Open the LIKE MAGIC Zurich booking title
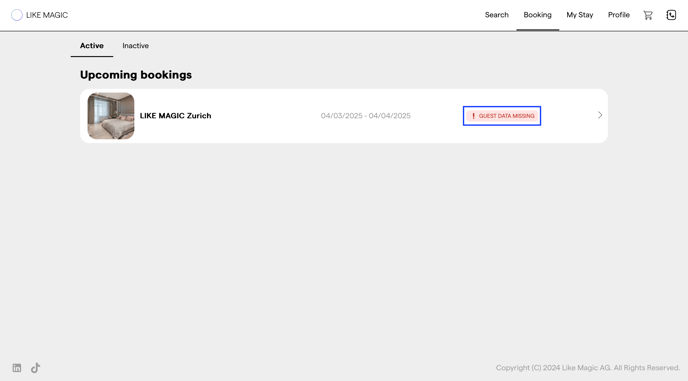 [176, 116]
